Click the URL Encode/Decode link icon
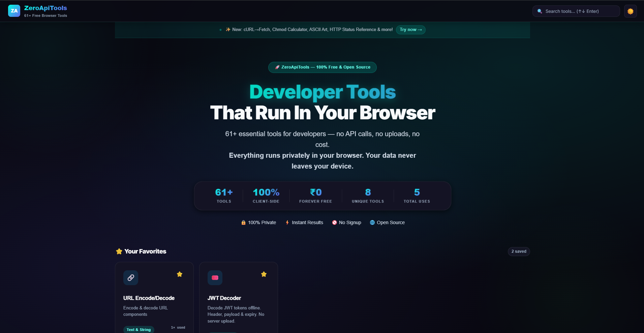This screenshot has width=644, height=333. (131, 278)
